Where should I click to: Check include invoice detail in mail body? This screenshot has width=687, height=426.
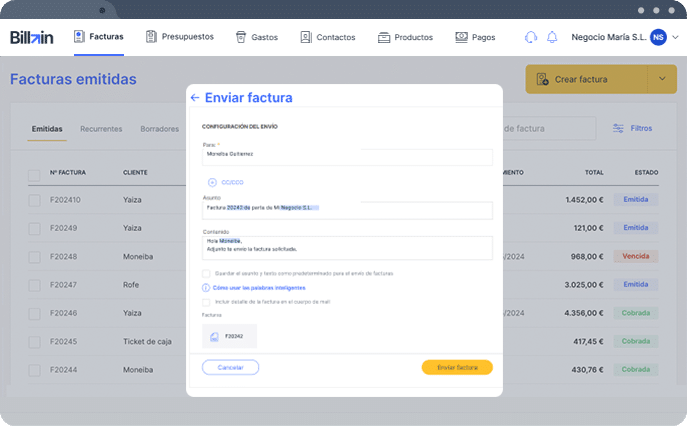[x=206, y=301]
